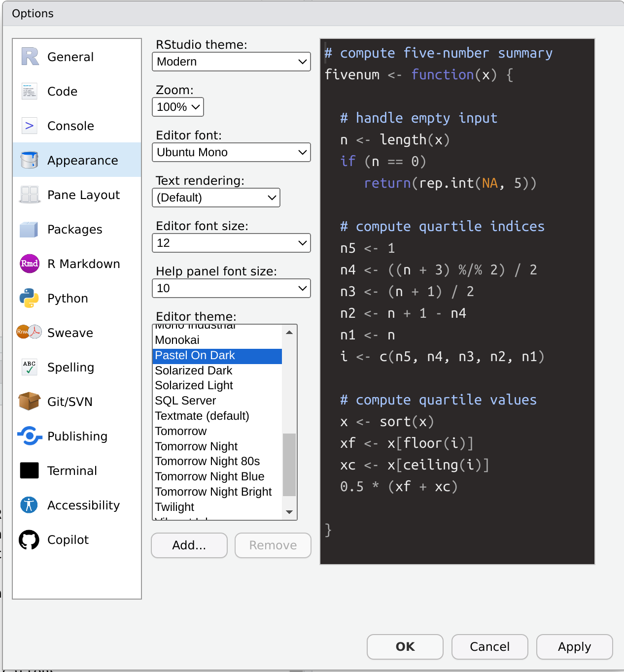This screenshot has width=624, height=672.
Task: Click the Appearance paint bucket icon
Action: click(29, 160)
